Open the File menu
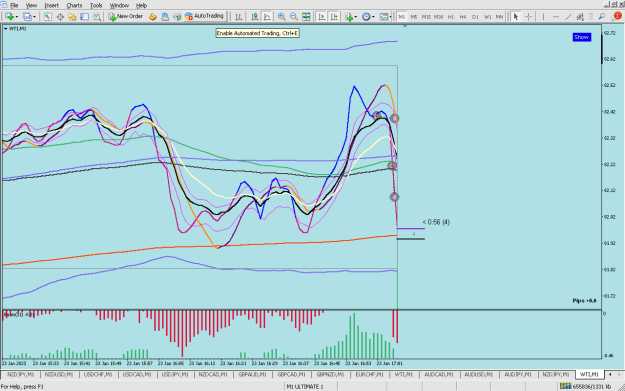The width and height of the screenshot is (625, 391). [14, 5]
